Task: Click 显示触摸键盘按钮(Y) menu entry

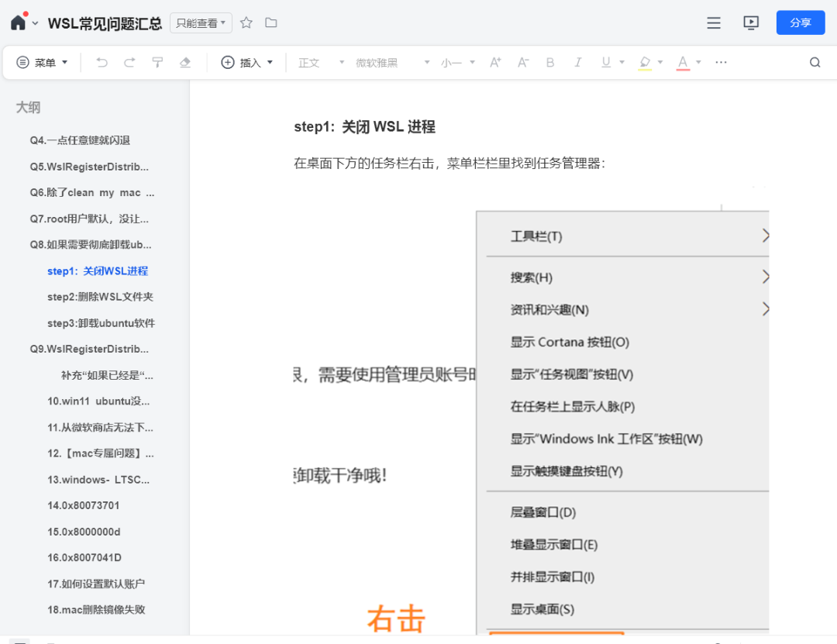Action: pos(567,471)
